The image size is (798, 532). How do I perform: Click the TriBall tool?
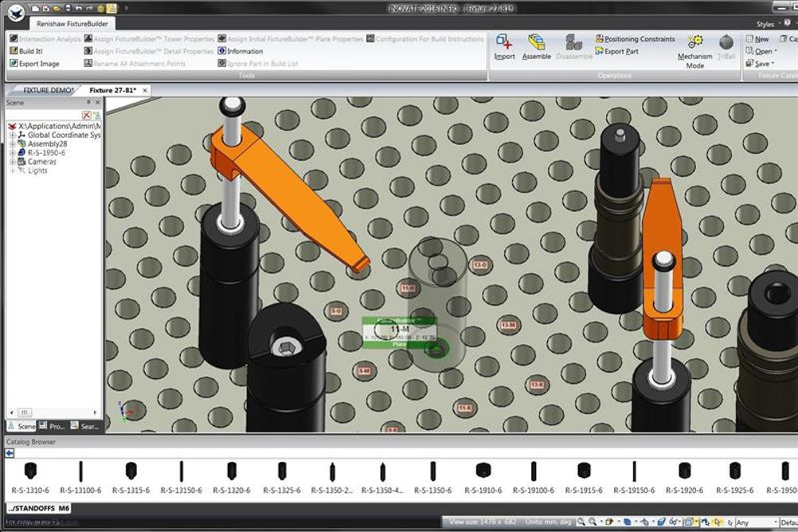726,47
